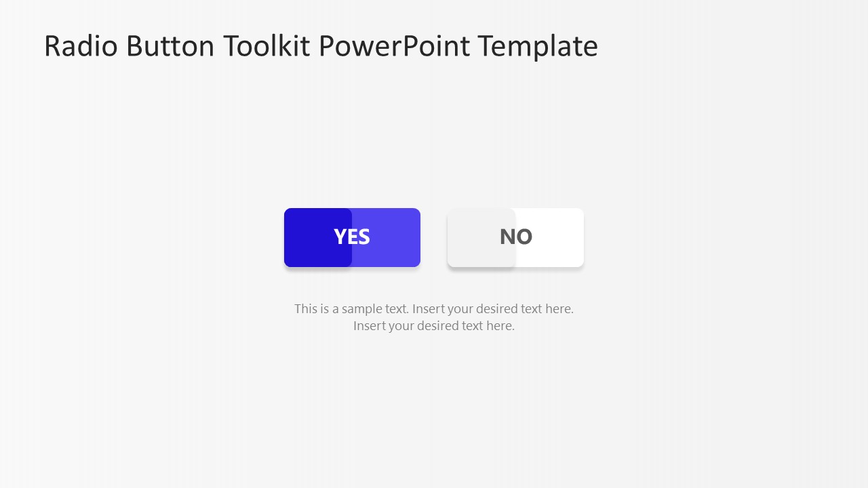This screenshot has width=868, height=488.
Task: Click the shadow edge beneath the YES button
Action: coord(352,270)
